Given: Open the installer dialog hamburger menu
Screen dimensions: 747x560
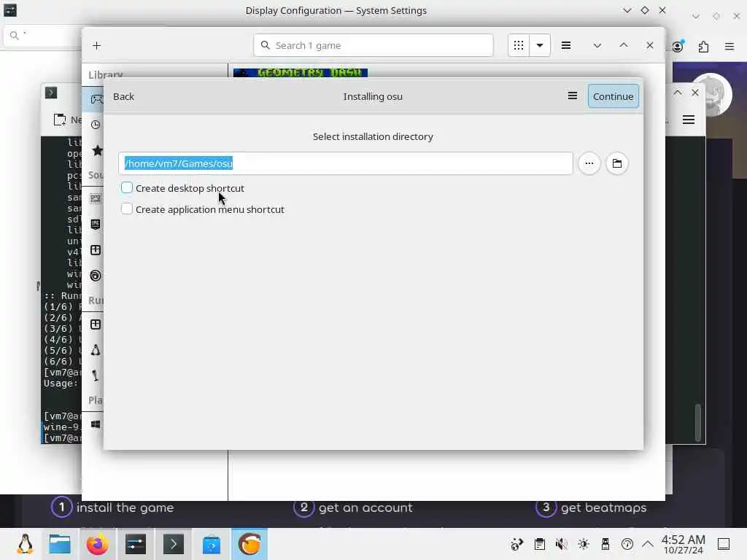Looking at the screenshot, I should (x=573, y=96).
